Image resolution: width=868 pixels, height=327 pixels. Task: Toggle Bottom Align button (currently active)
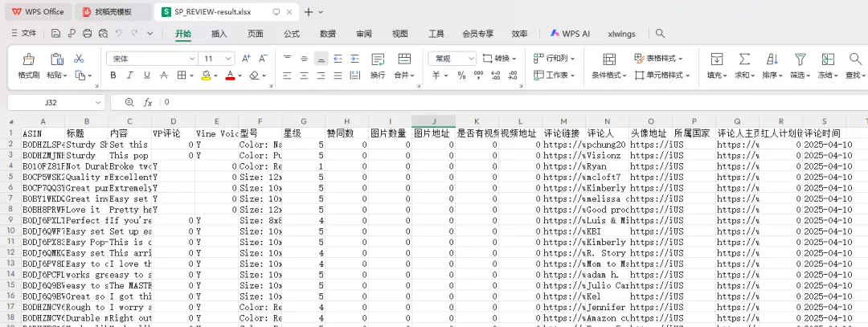321,58
